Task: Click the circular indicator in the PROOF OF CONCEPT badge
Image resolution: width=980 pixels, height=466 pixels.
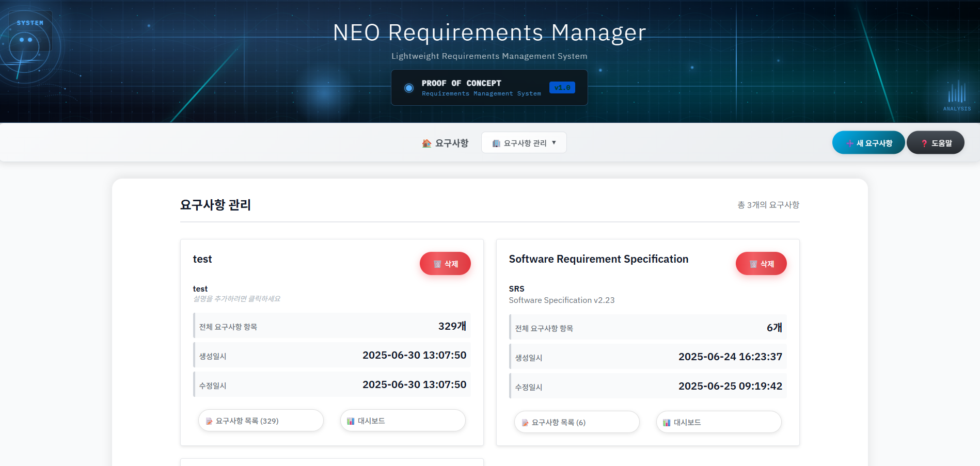Action: point(408,88)
